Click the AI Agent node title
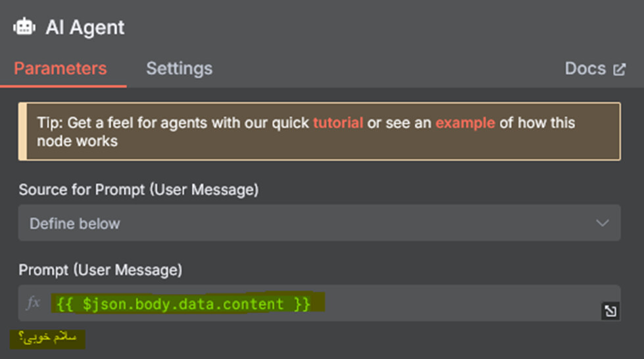Viewport: 644px width, 359px height. 85,28
